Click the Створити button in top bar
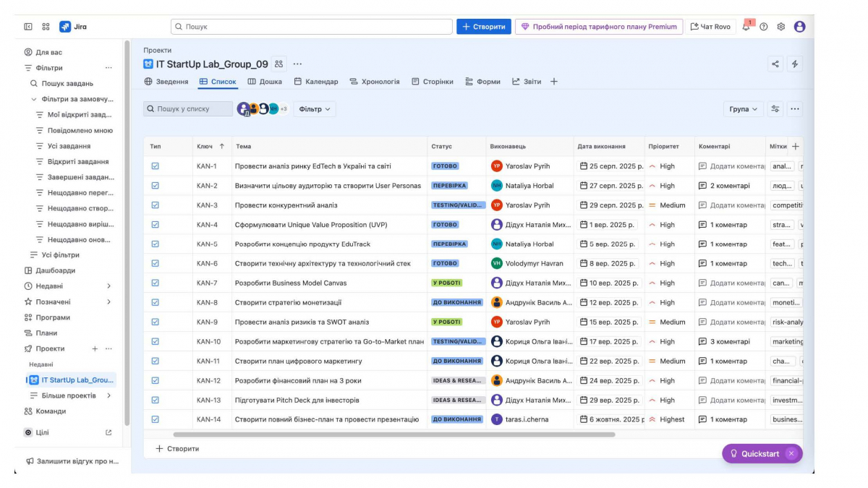The height and width of the screenshot is (488, 868). [x=483, y=27]
